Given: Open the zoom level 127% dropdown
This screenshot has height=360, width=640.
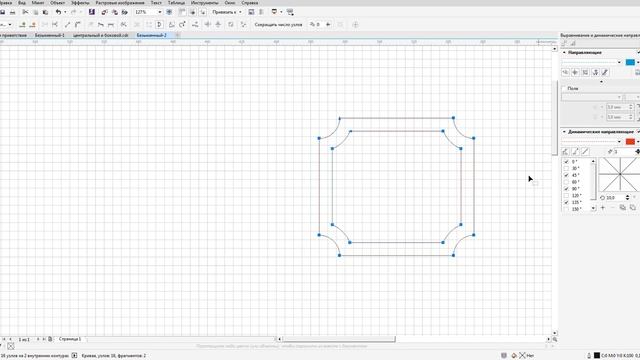Looking at the screenshot, I should (160, 12).
